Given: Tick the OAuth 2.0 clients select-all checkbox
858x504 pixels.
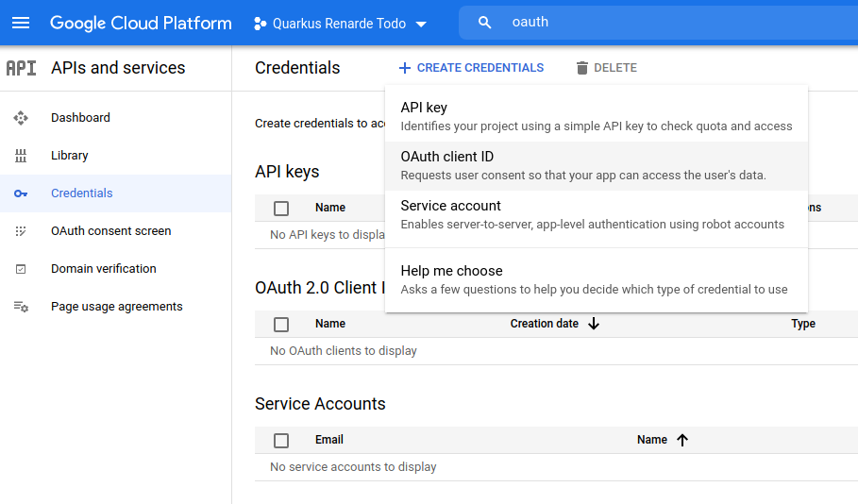Looking at the screenshot, I should [x=281, y=325].
